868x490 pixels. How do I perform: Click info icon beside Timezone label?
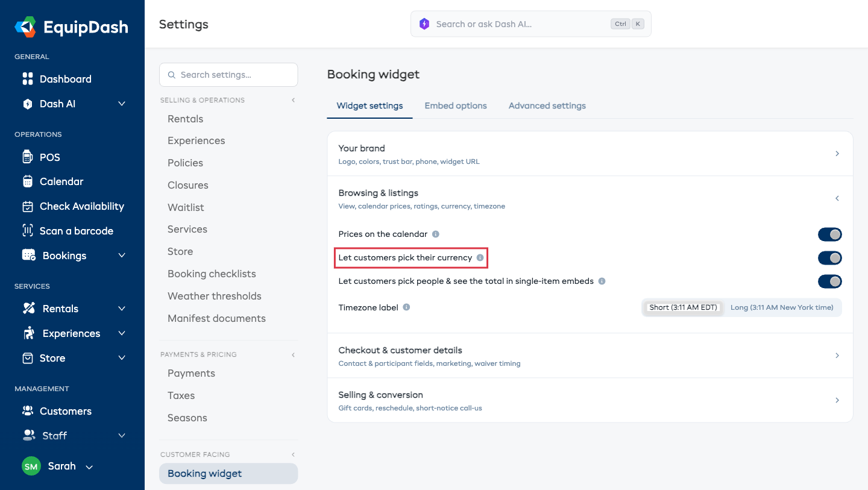click(406, 307)
